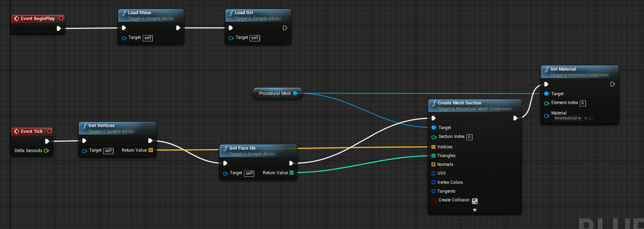Click Get Vertices' blue Target pin
644x229 pixels.
85,151
